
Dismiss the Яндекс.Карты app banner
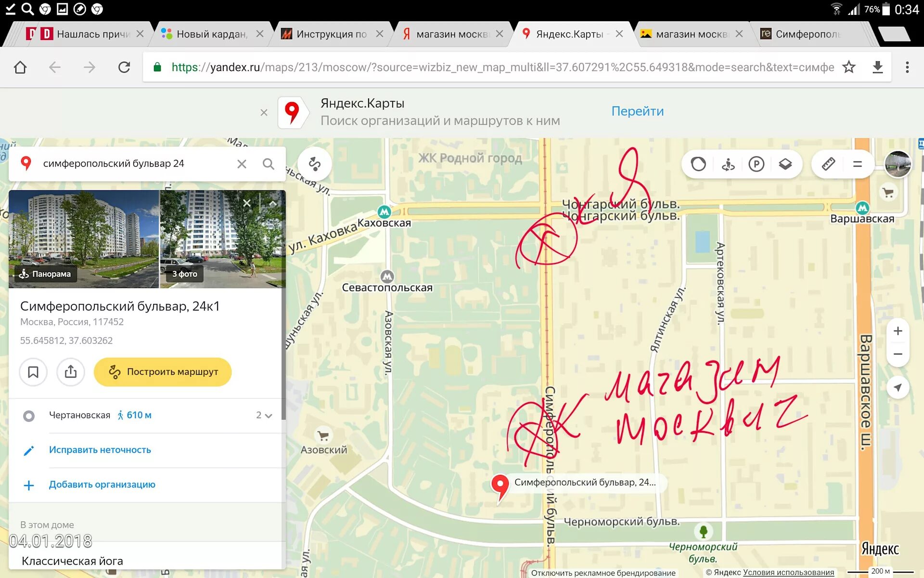click(x=264, y=112)
